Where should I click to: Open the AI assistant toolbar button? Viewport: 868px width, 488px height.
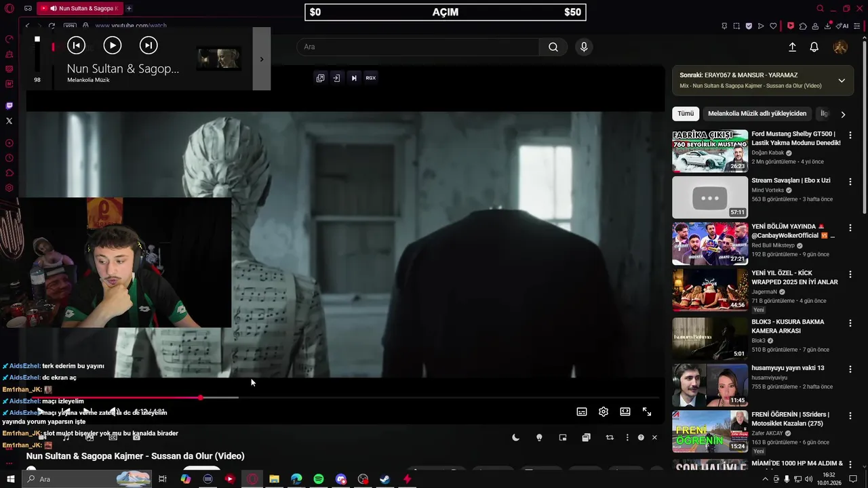842,26
